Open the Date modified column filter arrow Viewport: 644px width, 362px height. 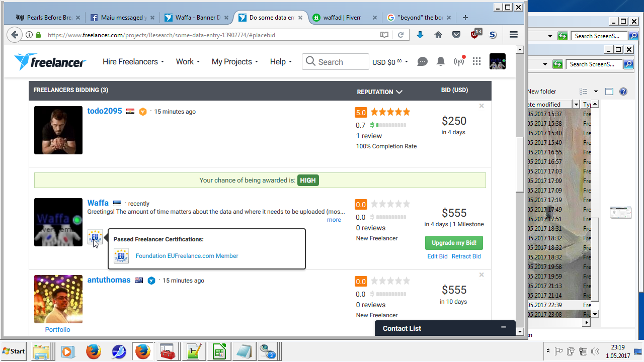pos(576,105)
